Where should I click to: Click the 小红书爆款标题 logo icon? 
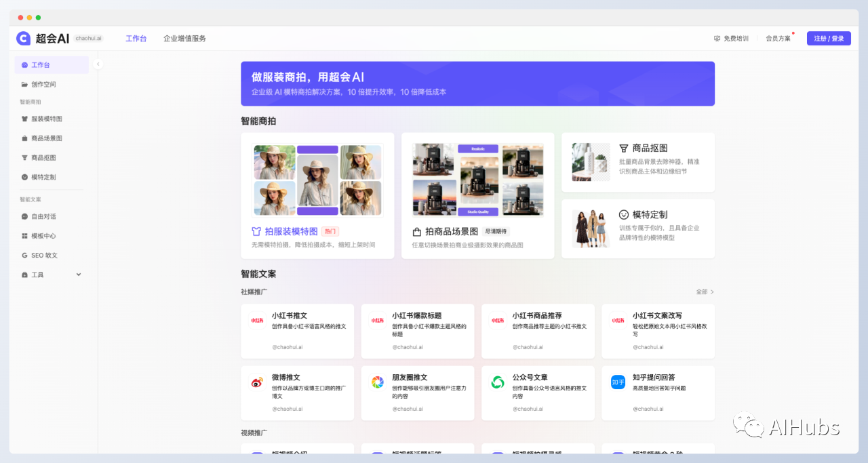[x=377, y=321]
